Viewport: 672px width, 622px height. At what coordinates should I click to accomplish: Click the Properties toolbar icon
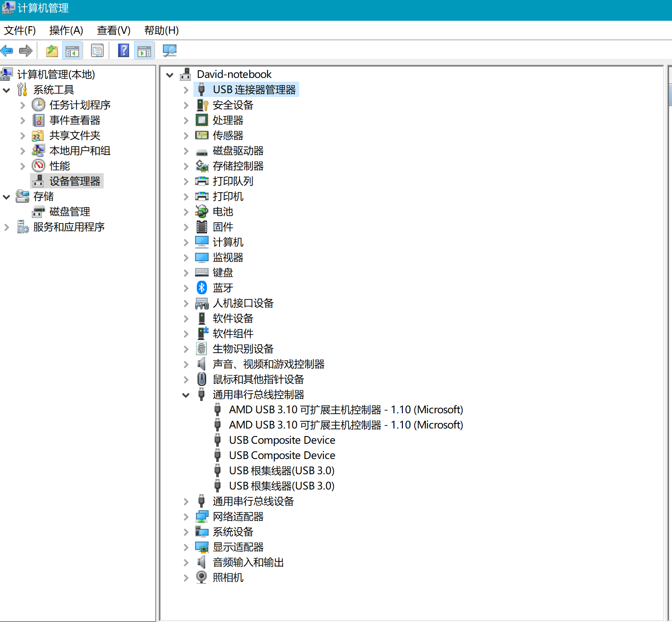[x=97, y=51]
